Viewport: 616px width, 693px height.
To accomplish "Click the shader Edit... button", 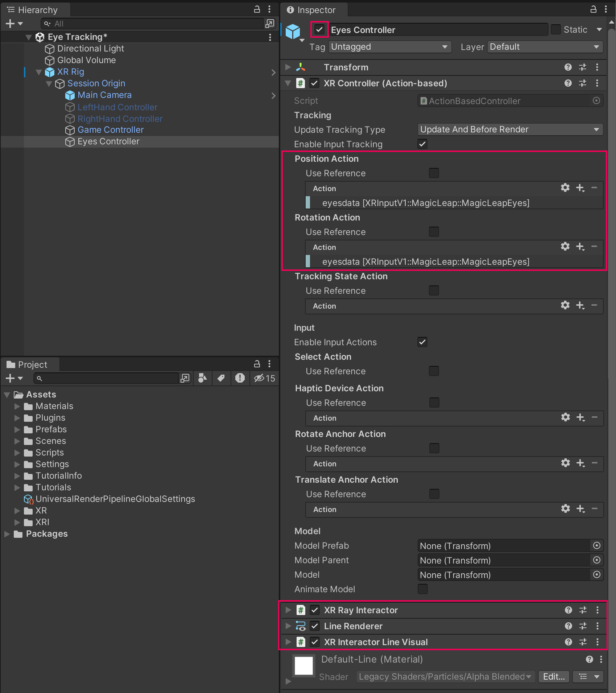I will tap(554, 677).
